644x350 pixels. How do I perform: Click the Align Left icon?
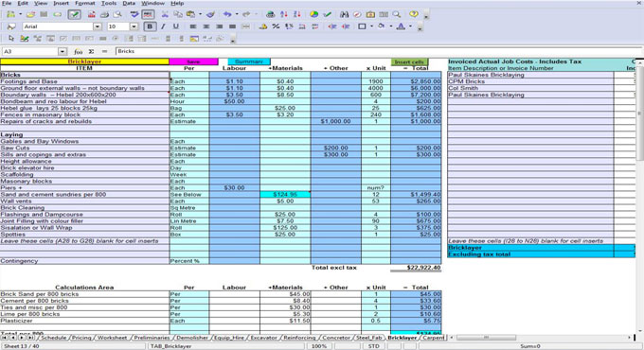193,26
